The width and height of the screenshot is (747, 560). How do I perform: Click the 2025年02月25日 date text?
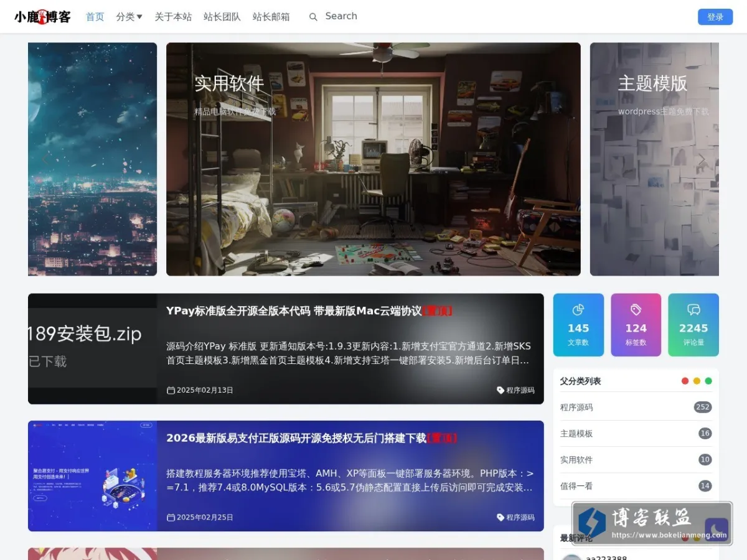point(205,517)
